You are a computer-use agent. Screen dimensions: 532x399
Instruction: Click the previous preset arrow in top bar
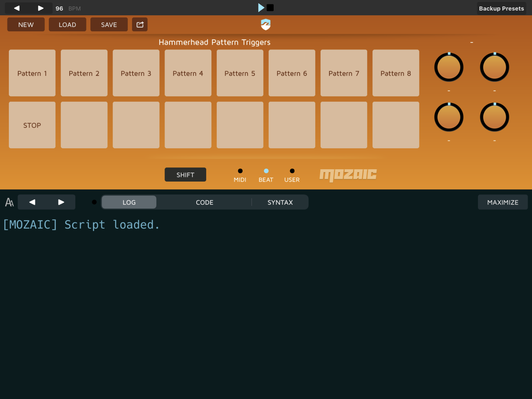coord(17,8)
